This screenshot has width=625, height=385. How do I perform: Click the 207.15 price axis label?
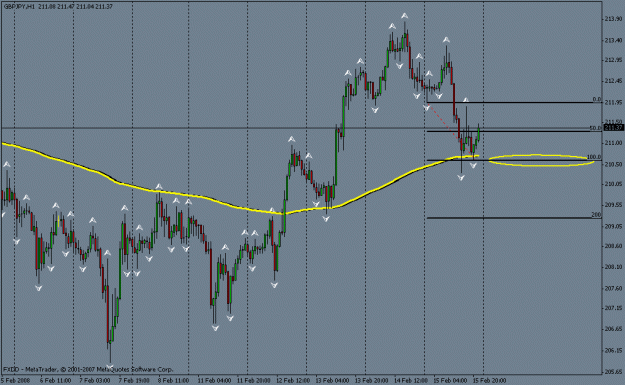pyautogui.click(x=614, y=308)
